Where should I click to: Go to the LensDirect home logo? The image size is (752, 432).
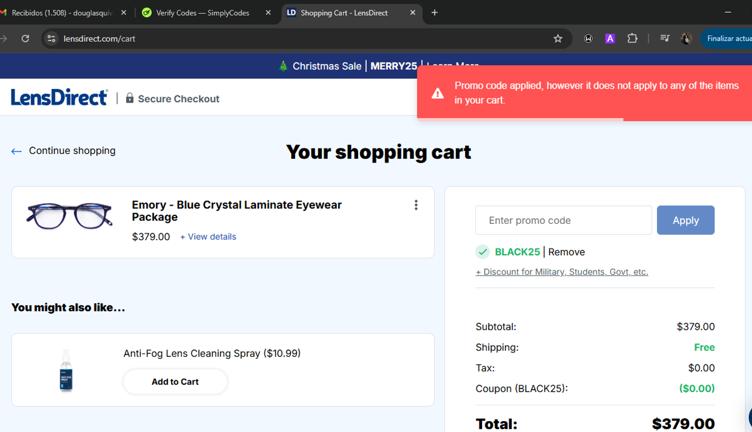pyautogui.click(x=59, y=97)
